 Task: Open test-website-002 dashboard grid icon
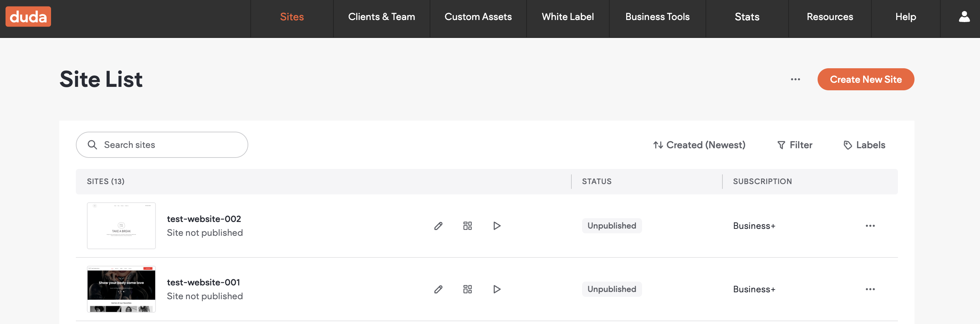pos(467,226)
